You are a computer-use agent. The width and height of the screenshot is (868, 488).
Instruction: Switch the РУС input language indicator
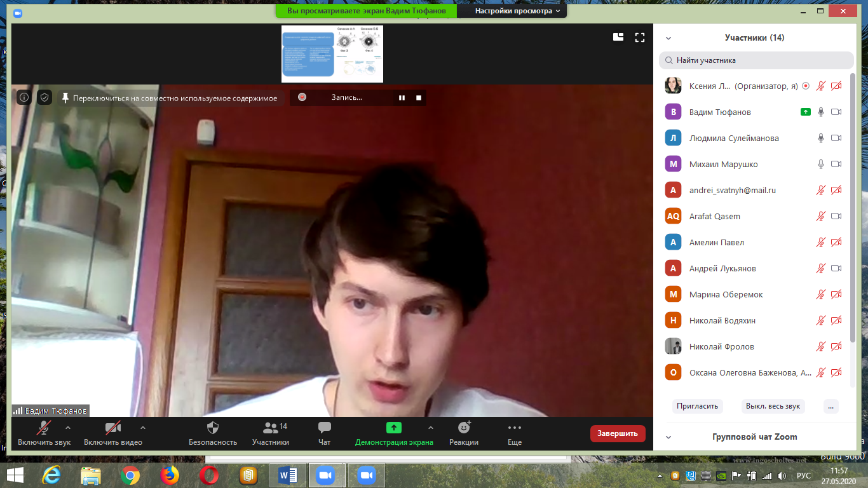point(804,475)
